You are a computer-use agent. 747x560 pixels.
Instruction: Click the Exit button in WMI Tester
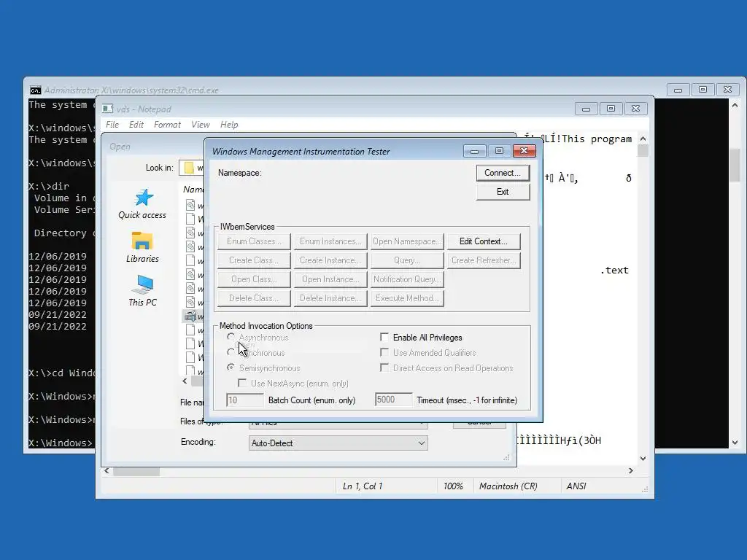(x=503, y=192)
